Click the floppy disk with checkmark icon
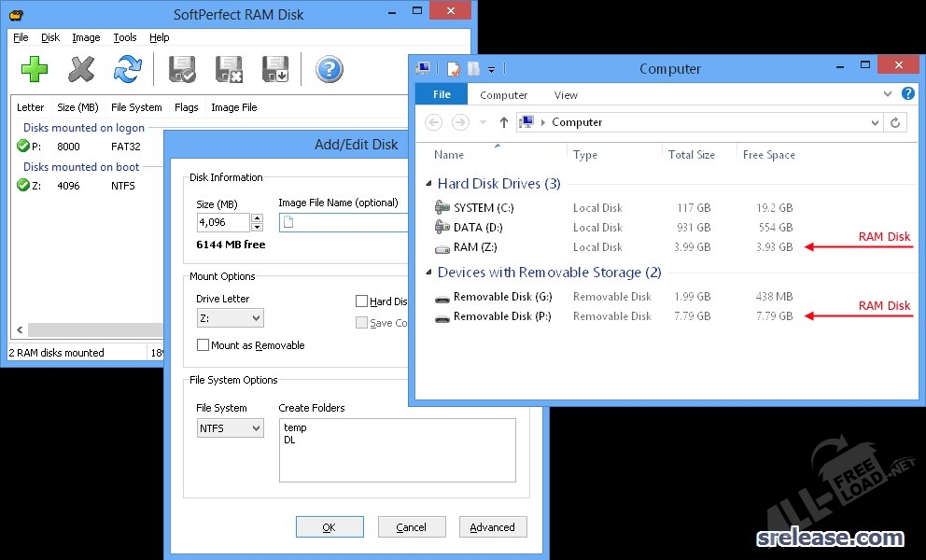Image resolution: width=926 pixels, height=560 pixels. point(182,70)
